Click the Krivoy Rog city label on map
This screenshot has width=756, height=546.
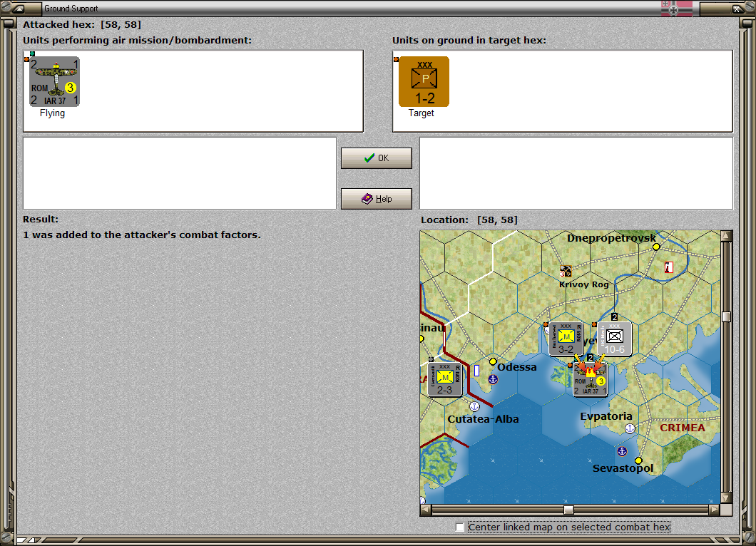click(x=584, y=284)
